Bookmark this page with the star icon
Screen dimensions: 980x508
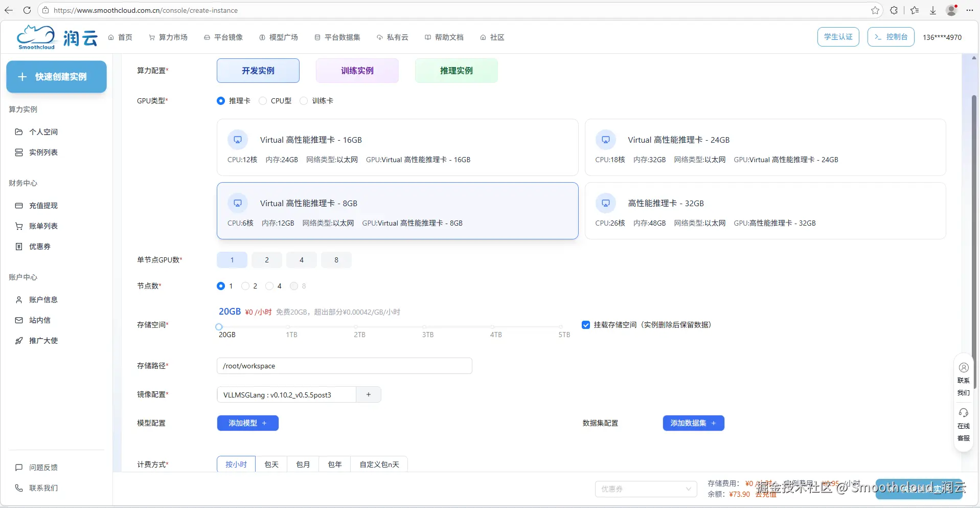click(875, 10)
